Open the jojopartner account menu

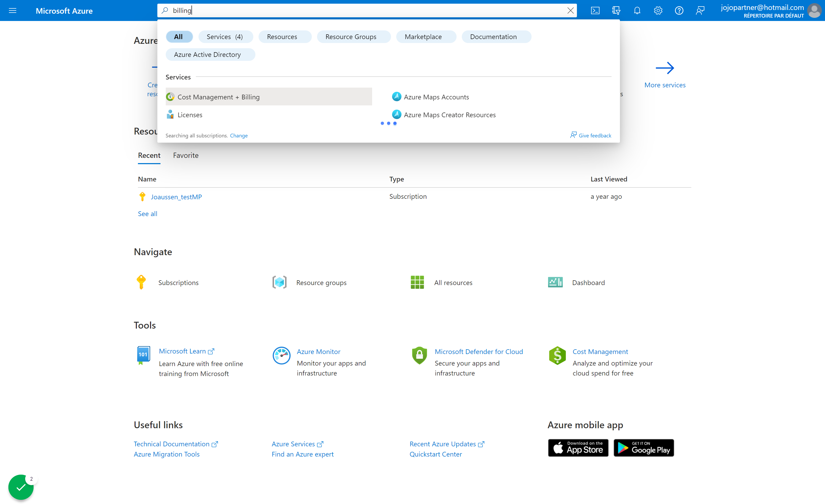tap(770, 11)
